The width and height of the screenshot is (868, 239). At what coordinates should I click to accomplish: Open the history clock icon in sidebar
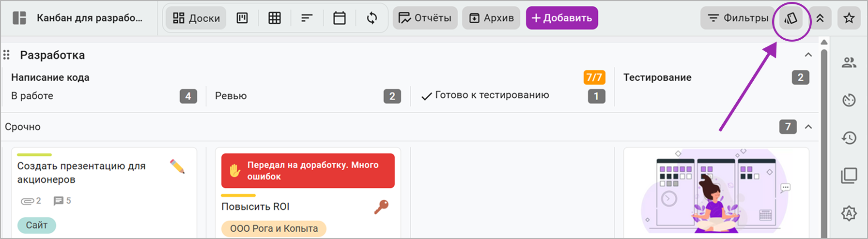coord(849,138)
